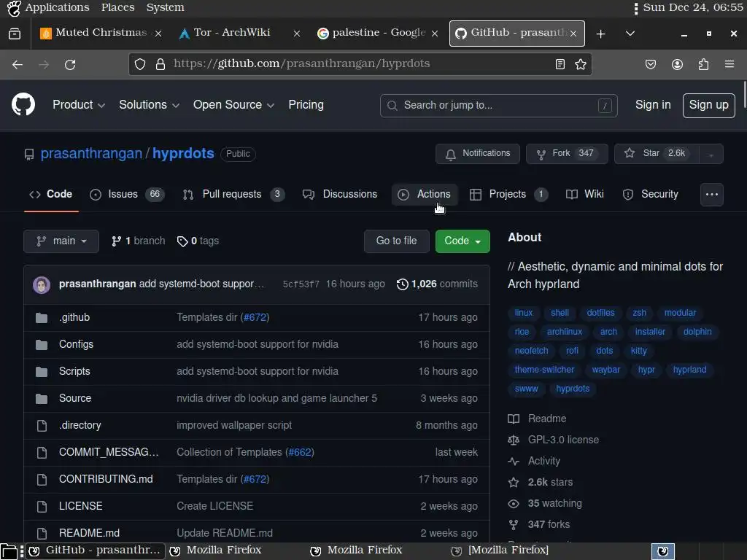Open the Projects tab

[508, 194]
